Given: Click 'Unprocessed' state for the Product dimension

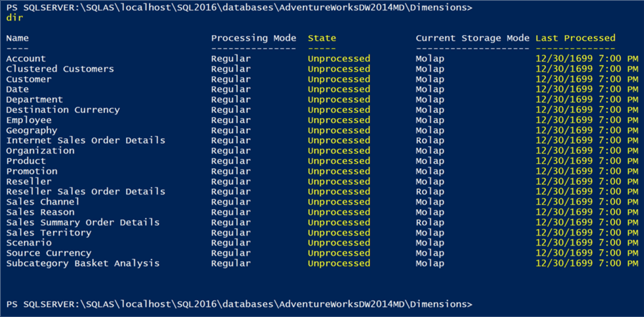Looking at the screenshot, I should (339, 161).
